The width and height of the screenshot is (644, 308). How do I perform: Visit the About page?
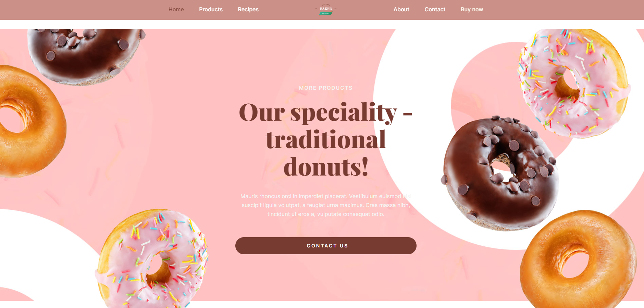tap(401, 10)
